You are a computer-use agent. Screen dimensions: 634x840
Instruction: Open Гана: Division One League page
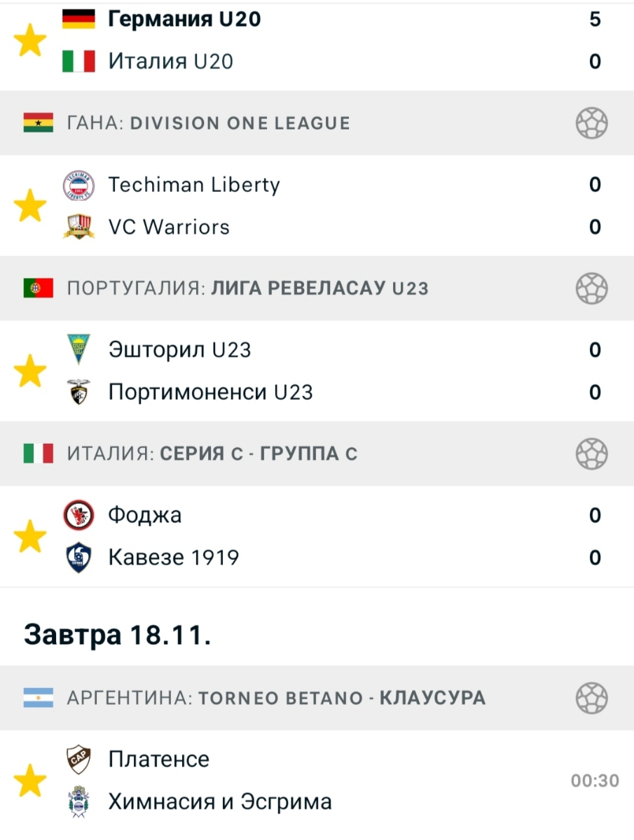point(208,124)
